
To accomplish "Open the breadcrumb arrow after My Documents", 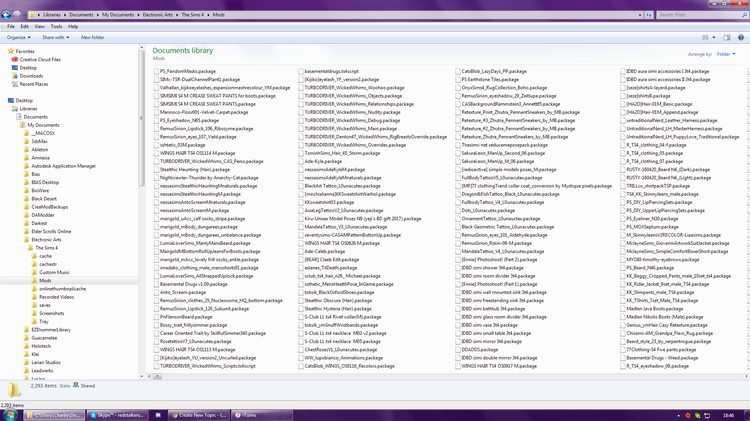I will [138, 15].
